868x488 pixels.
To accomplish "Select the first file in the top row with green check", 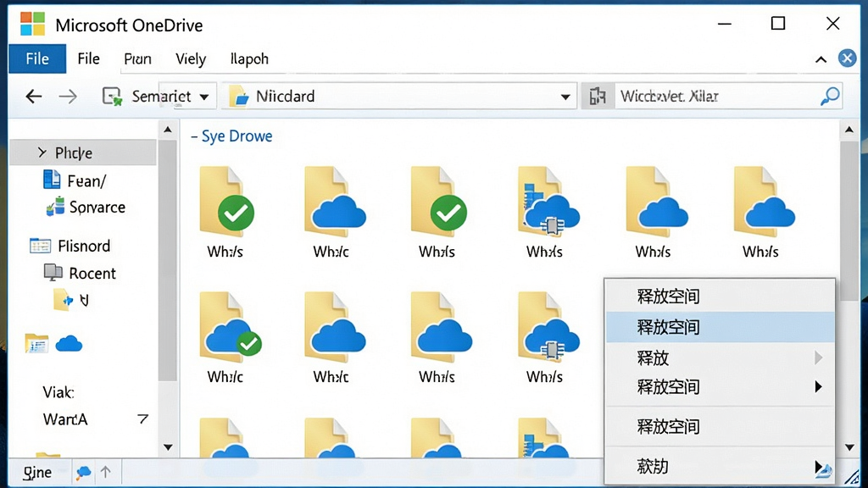I will tap(225, 213).
